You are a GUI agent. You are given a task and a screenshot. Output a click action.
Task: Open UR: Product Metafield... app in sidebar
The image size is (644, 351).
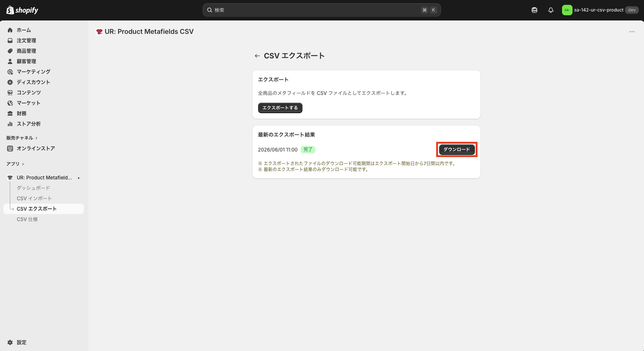pos(45,178)
